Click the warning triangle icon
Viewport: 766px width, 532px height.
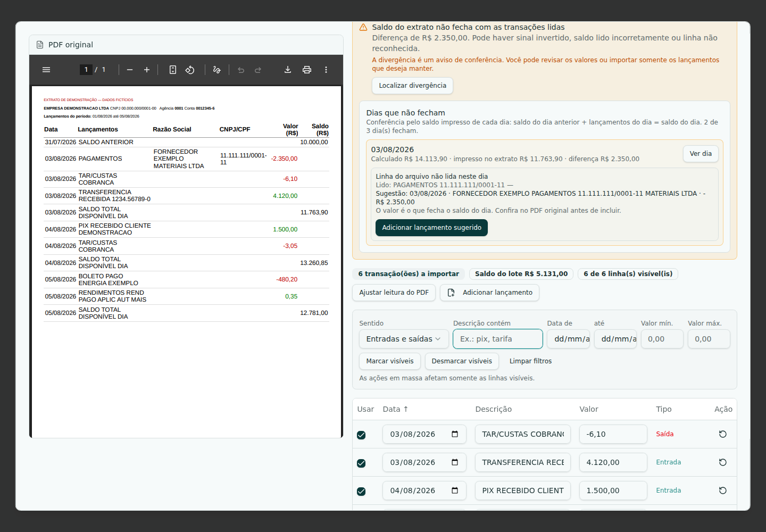click(363, 27)
